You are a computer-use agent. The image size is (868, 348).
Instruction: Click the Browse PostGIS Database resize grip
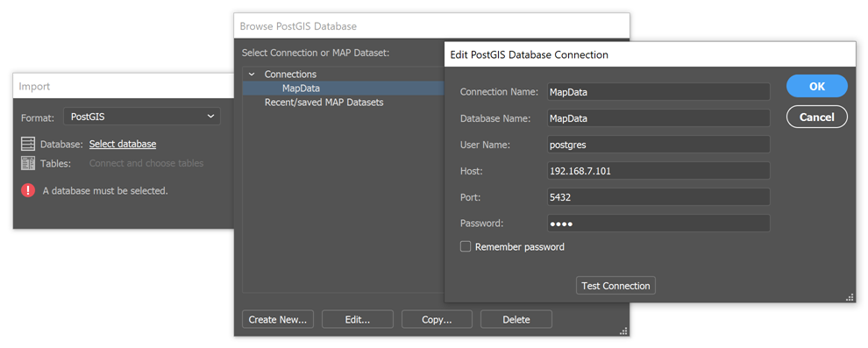[x=623, y=330]
